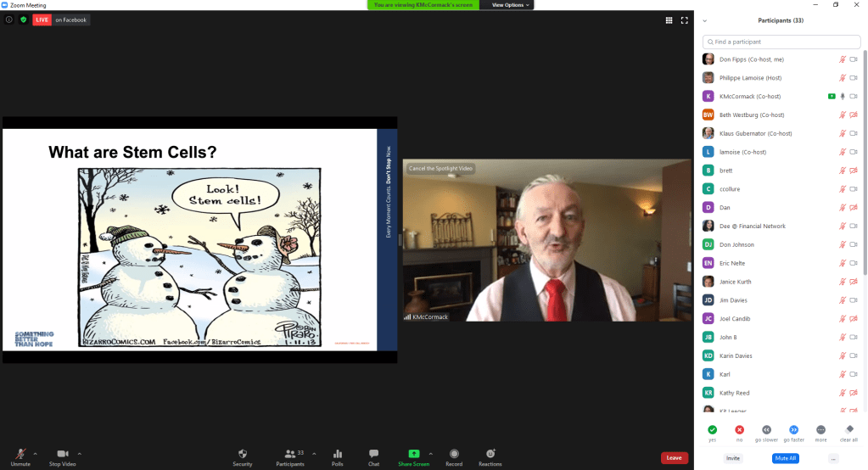This screenshot has height=470, width=868.
Task: Click the meeting info icon at top left
Action: pos(9,20)
